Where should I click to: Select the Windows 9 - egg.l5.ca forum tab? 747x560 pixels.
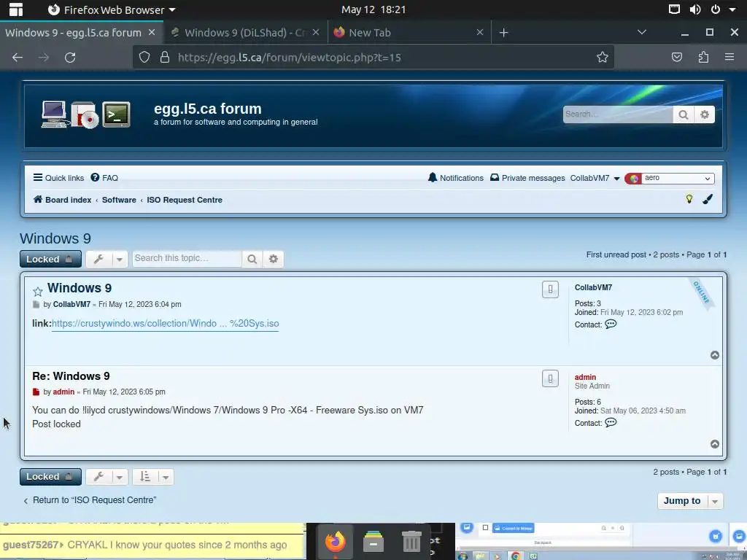point(81,32)
